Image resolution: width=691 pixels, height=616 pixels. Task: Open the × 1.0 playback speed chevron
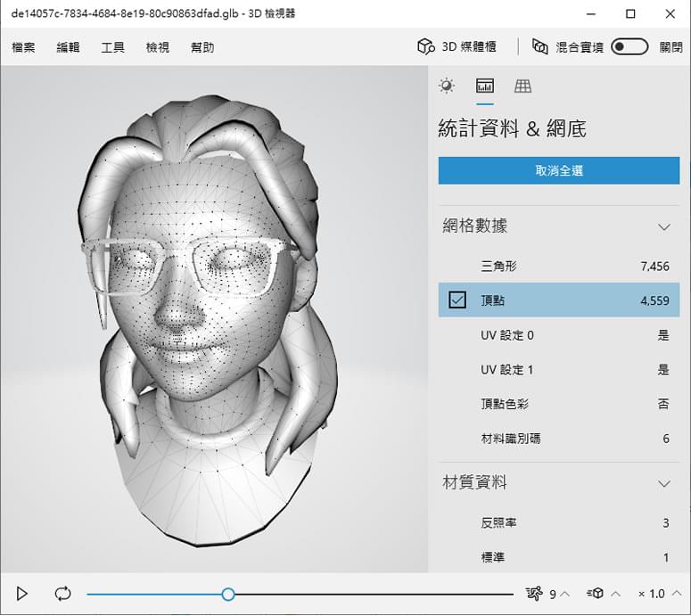pos(677,594)
